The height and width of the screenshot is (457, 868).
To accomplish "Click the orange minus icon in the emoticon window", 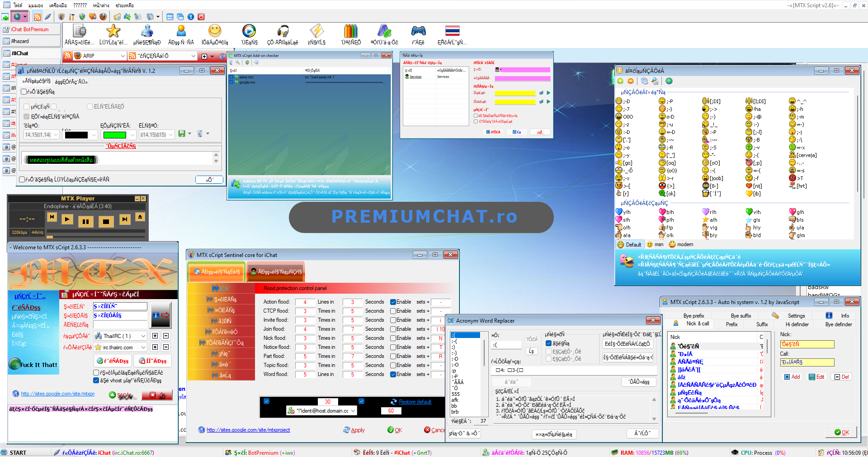I will (630, 81).
